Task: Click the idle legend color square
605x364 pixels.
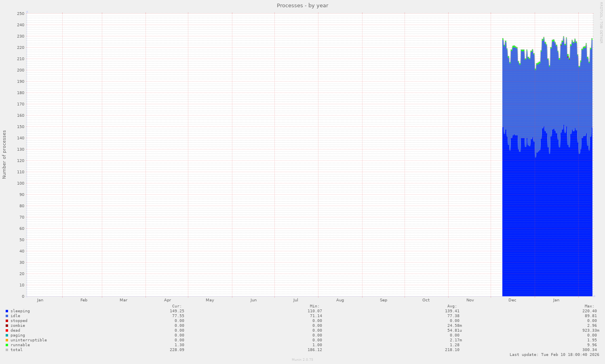Action: click(x=7, y=316)
